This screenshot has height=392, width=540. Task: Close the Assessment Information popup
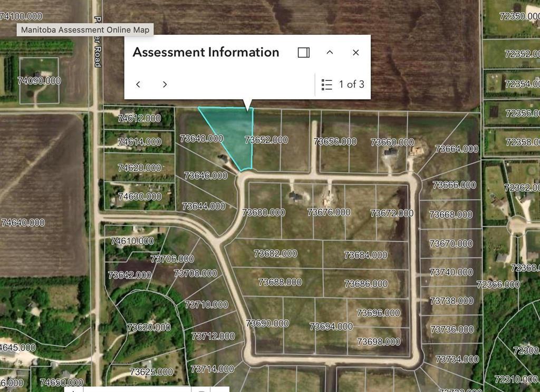(x=355, y=52)
